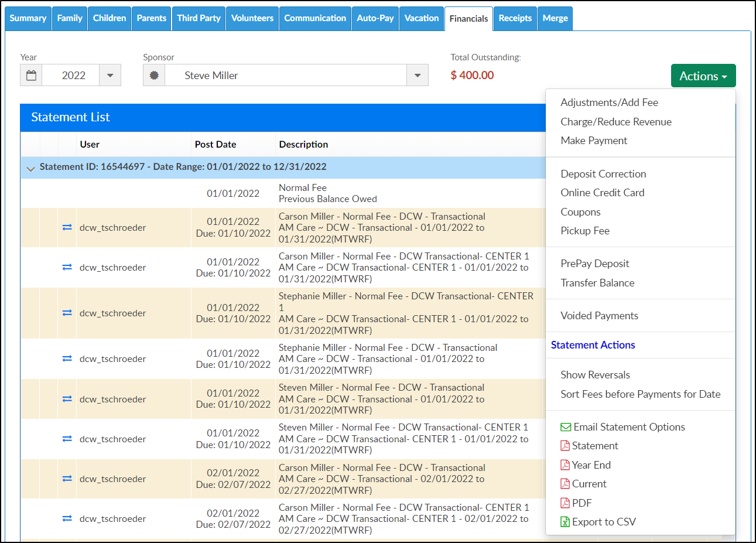Choose Charge/Reduce Revenue menu item

coord(616,122)
